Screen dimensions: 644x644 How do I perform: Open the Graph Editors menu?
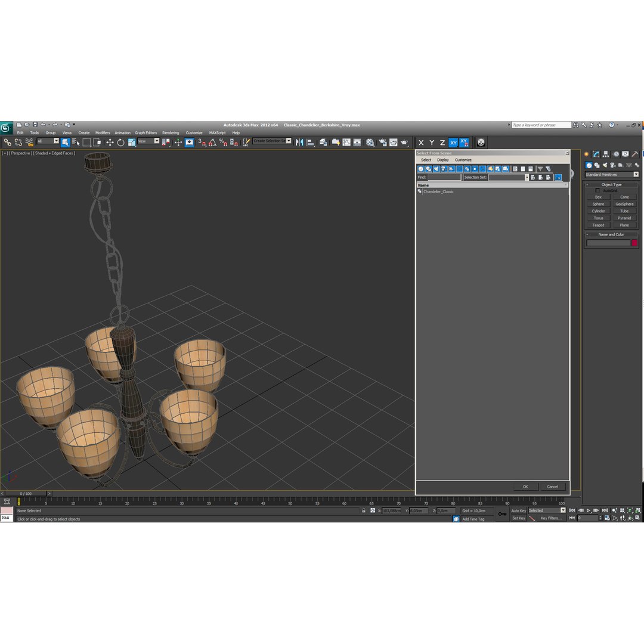tap(146, 132)
